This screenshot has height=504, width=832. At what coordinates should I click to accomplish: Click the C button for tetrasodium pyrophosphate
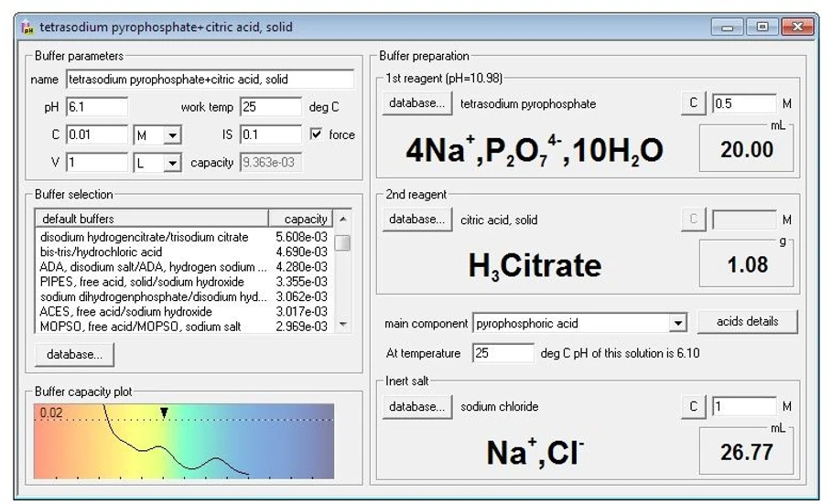pyautogui.click(x=693, y=103)
